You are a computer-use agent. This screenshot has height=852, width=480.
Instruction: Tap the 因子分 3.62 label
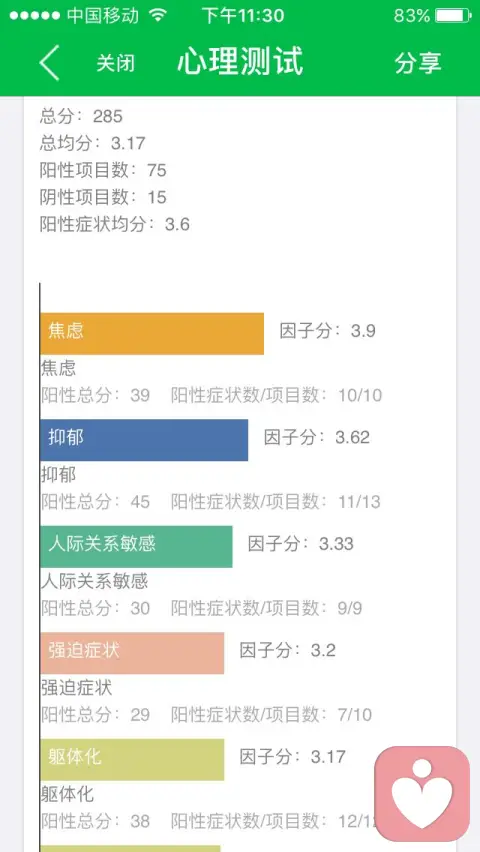[317, 437]
